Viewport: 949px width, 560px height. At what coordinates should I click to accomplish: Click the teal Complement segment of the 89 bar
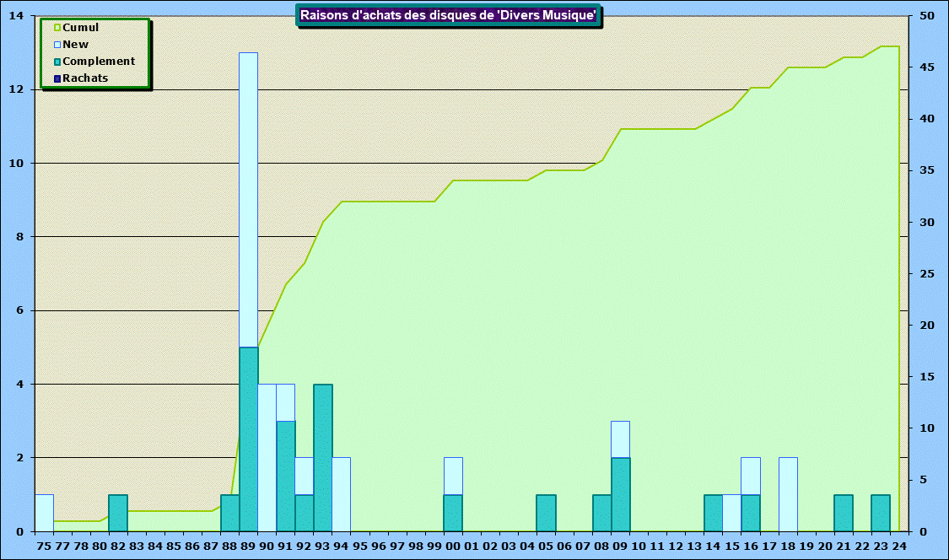248,439
